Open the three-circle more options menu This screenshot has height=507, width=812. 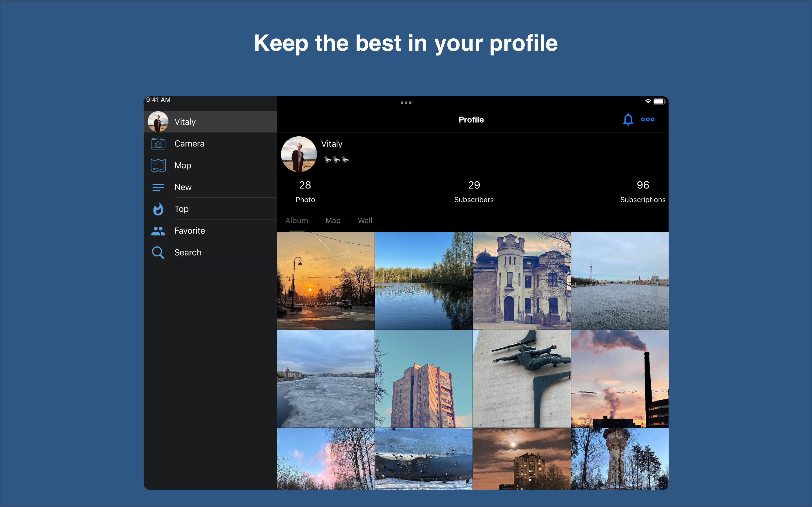[x=647, y=119]
